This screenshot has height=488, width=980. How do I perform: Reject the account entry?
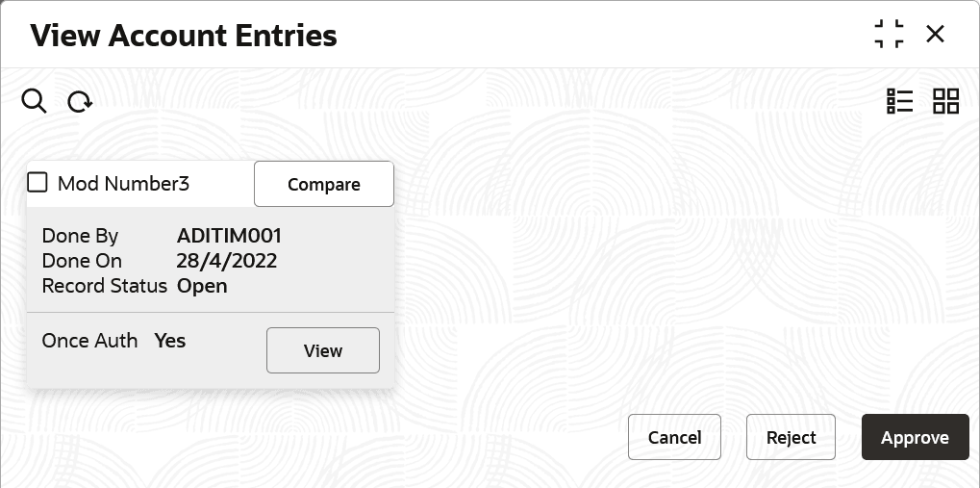(x=791, y=437)
